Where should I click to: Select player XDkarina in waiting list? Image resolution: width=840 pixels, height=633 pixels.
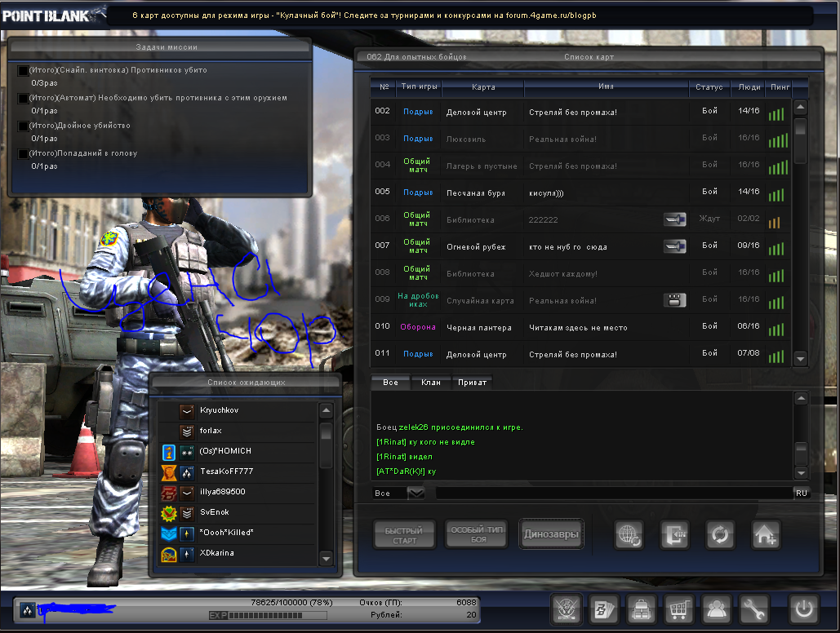(238, 553)
